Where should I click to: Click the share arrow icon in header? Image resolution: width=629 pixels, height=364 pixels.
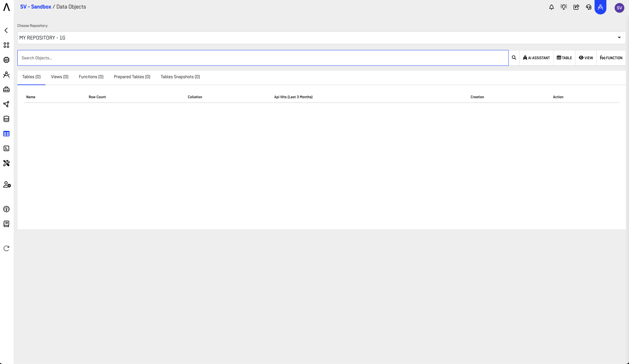click(x=576, y=7)
